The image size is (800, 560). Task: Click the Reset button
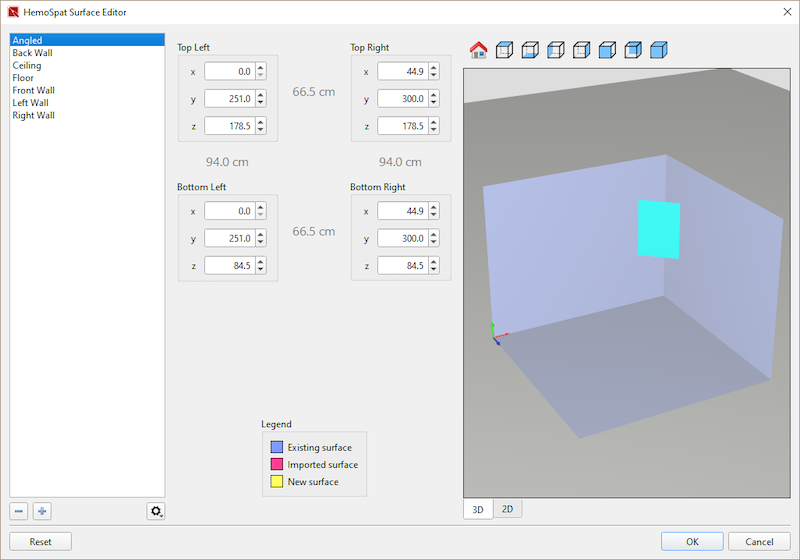click(40, 542)
